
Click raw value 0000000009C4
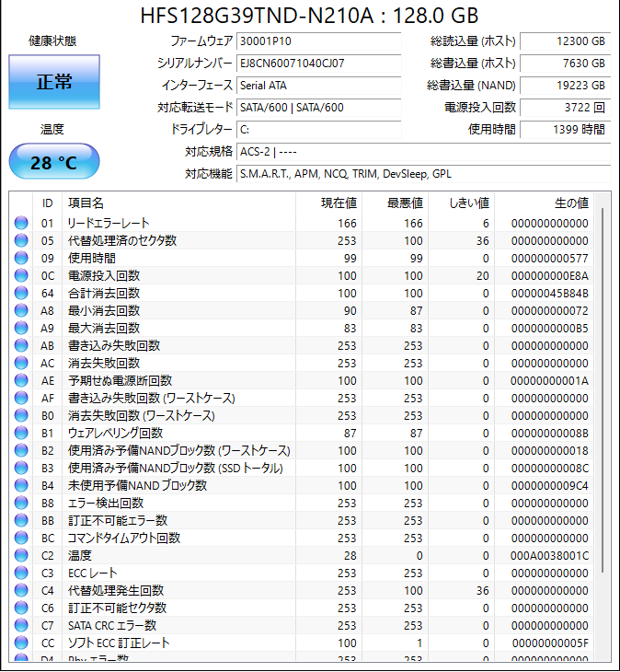click(550, 485)
